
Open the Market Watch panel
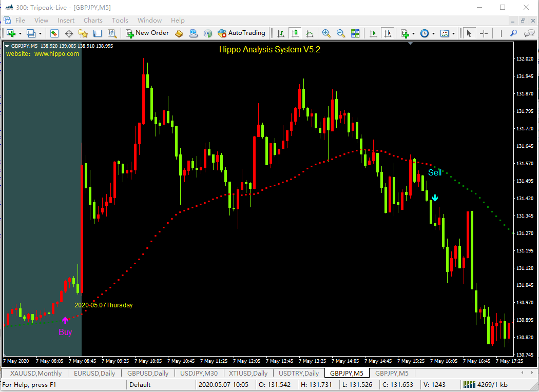tap(54, 33)
